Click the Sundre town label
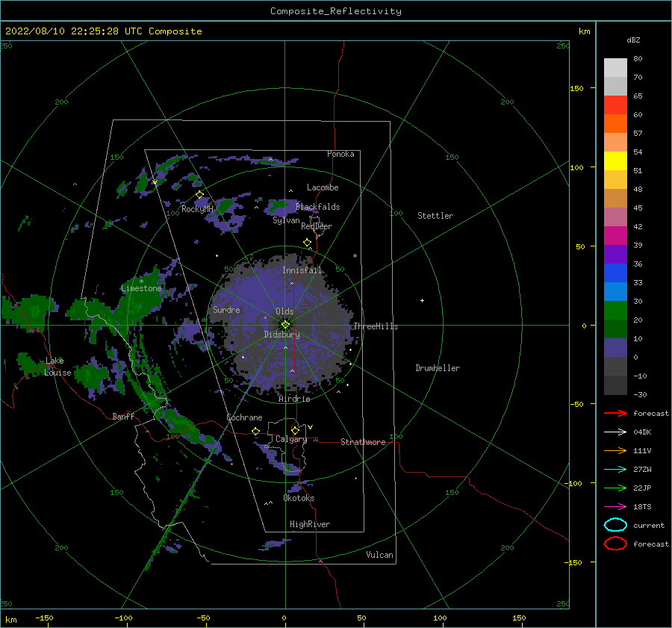The image size is (672, 628). tap(226, 310)
